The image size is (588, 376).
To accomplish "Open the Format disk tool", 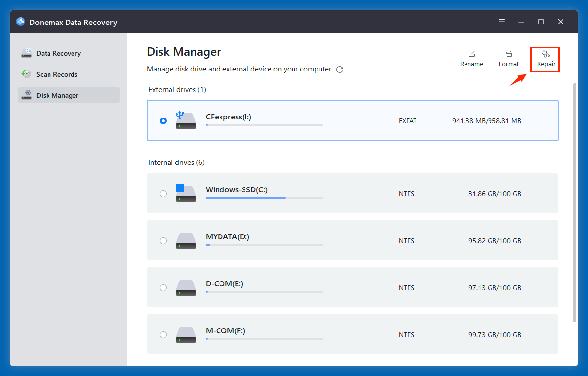I will [509, 54].
